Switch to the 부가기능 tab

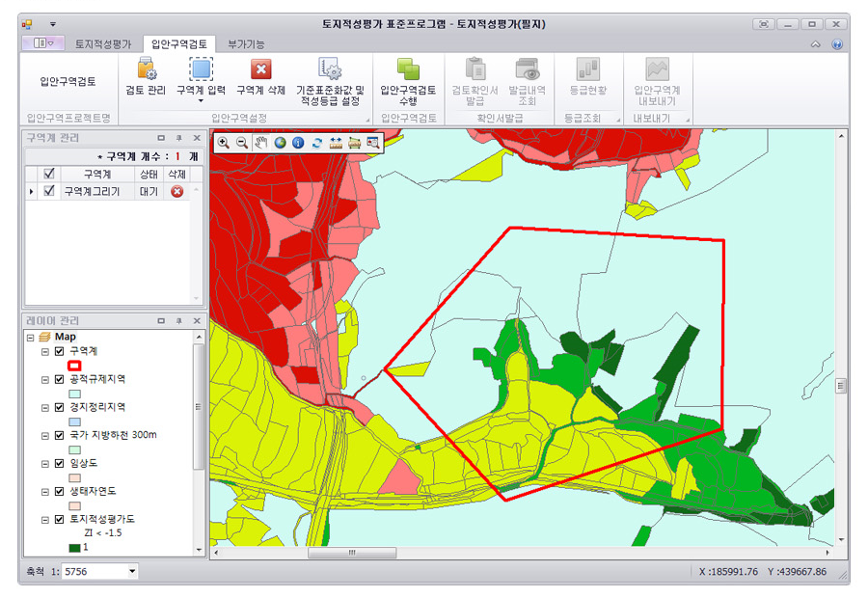[246, 44]
